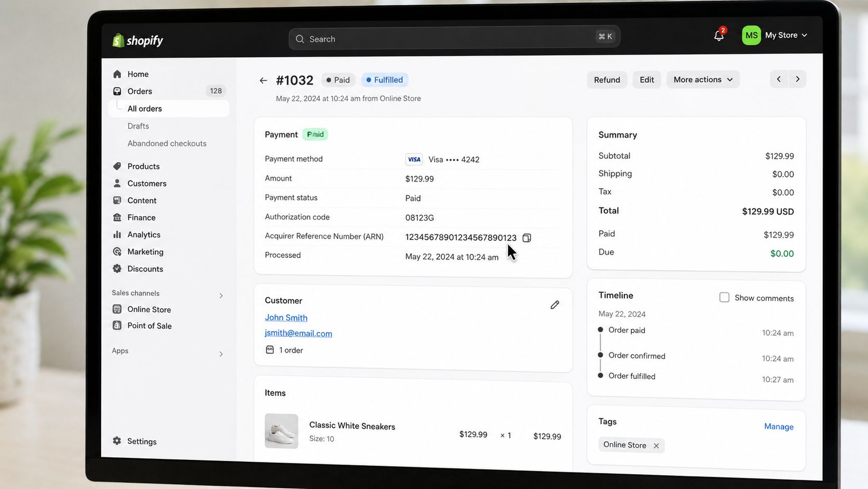Open the Classic White Sneakers thumbnail
This screenshot has width=868, height=489.
click(x=281, y=431)
